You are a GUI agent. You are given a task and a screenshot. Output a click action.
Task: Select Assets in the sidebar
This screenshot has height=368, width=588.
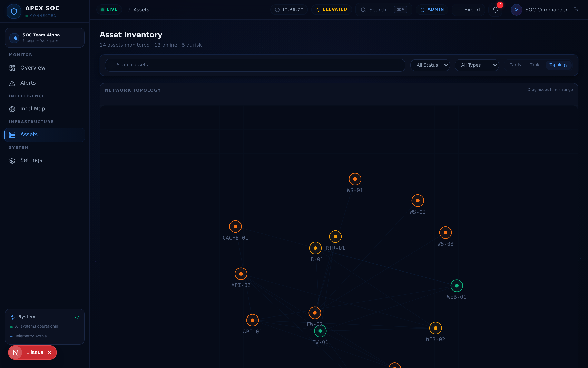click(45, 135)
